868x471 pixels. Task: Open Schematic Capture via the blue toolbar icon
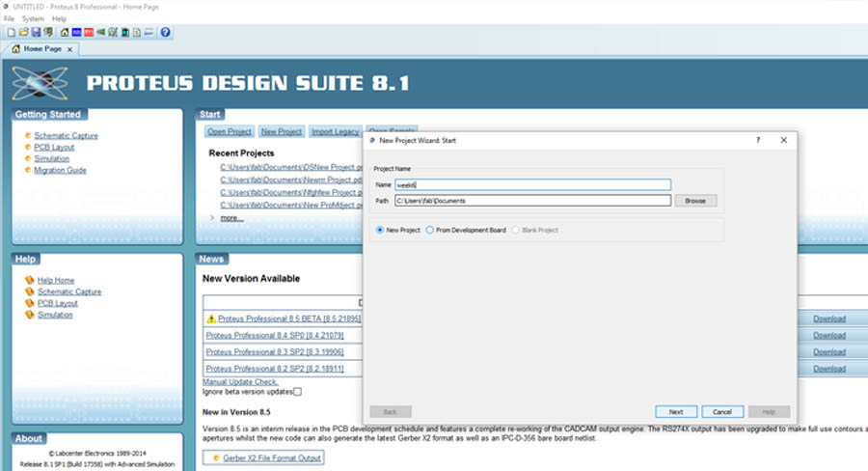click(76, 33)
